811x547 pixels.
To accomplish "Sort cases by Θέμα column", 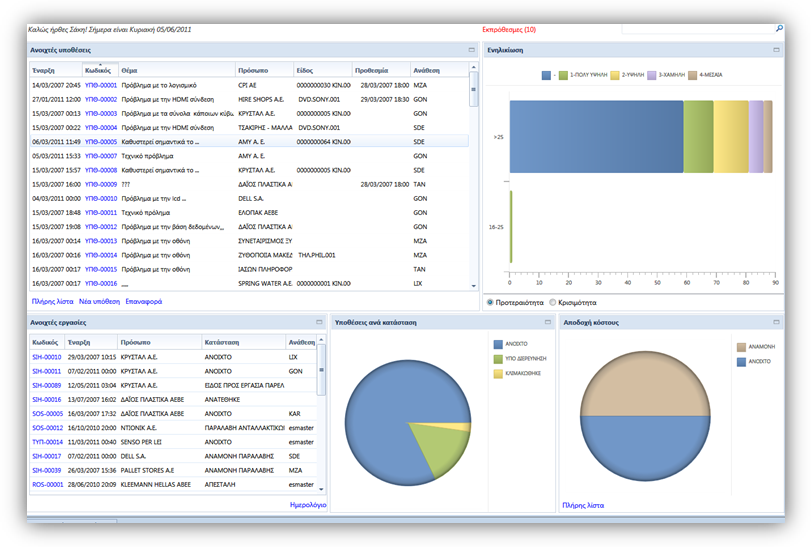I will click(176, 70).
